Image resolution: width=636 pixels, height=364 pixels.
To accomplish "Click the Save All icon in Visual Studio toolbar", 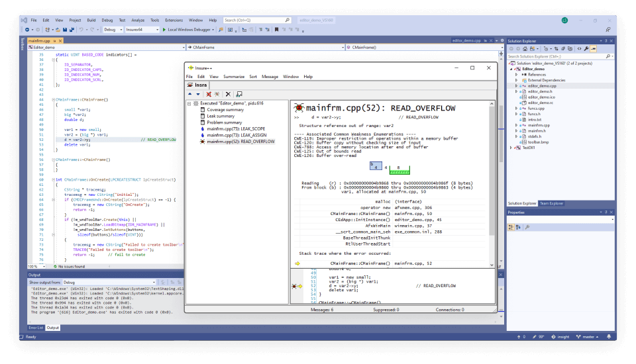I will click(x=72, y=30).
